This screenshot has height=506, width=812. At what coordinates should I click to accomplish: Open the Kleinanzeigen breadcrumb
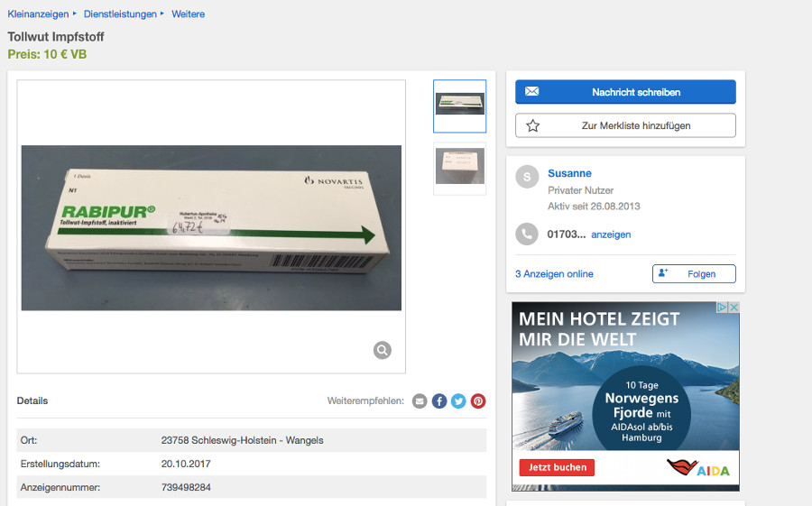click(38, 14)
